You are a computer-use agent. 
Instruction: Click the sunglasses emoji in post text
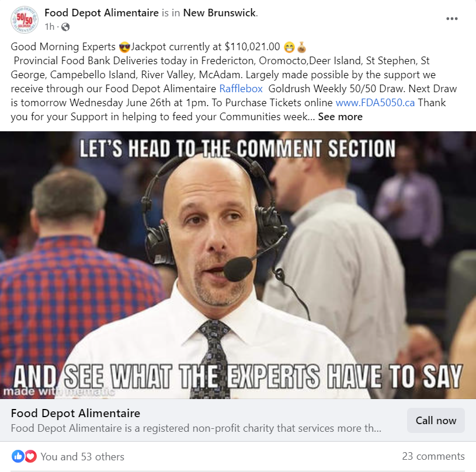(124, 47)
